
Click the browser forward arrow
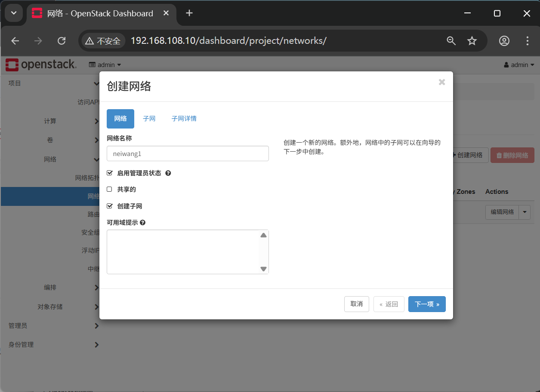click(38, 41)
